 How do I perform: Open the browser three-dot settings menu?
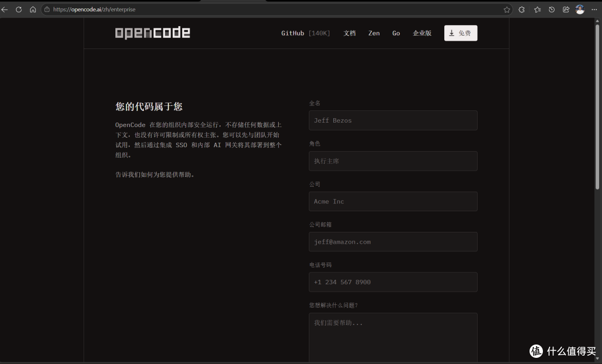click(594, 9)
